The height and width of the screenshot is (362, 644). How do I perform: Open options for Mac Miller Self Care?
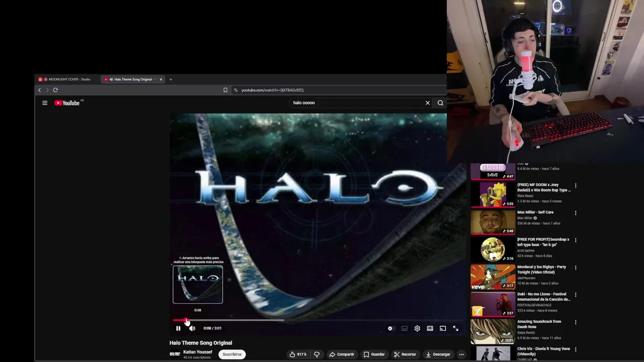click(576, 213)
